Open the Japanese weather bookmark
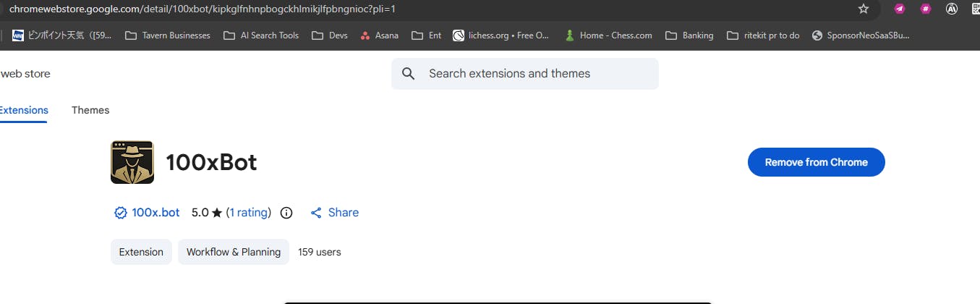The image size is (980, 304). click(62, 35)
